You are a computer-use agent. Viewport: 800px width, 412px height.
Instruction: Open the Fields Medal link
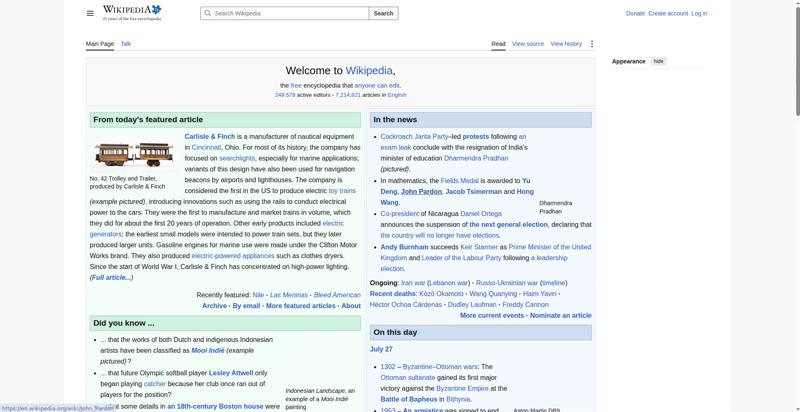[459, 181]
